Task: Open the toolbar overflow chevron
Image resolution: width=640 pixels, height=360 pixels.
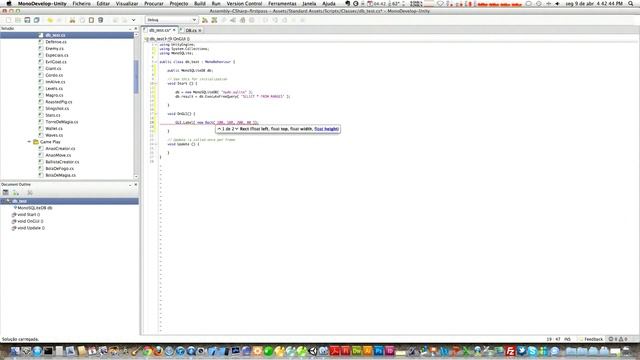Action: [x=133, y=20]
